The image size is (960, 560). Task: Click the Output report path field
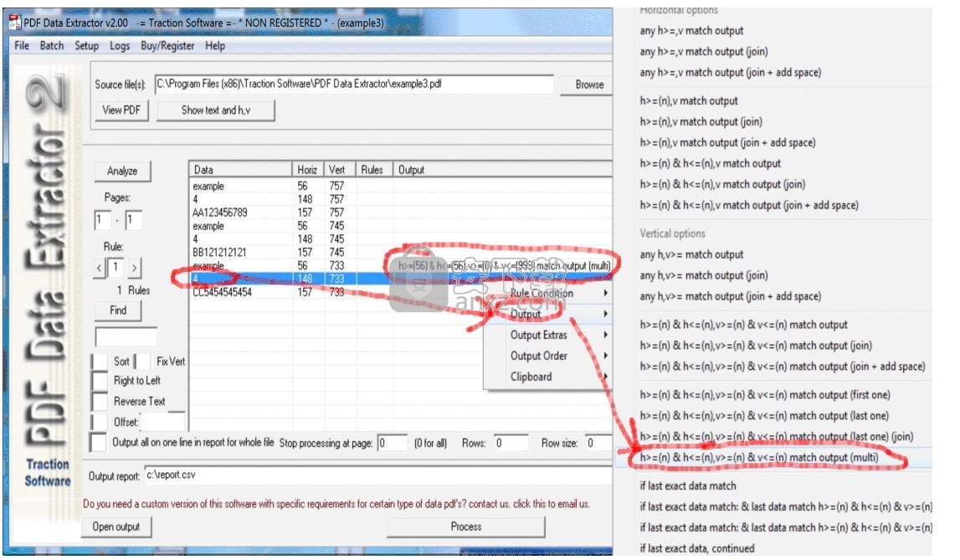coord(377,475)
